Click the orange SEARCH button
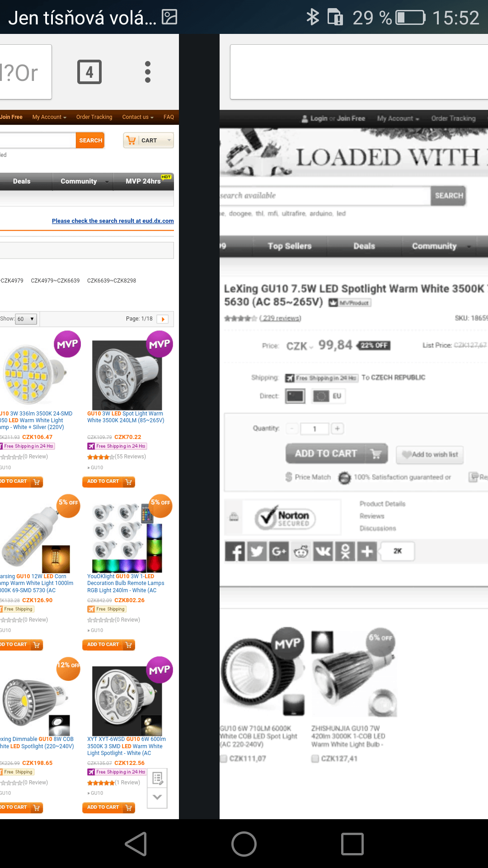The width and height of the screenshot is (488, 868). pyautogui.click(x=90, y=140)
